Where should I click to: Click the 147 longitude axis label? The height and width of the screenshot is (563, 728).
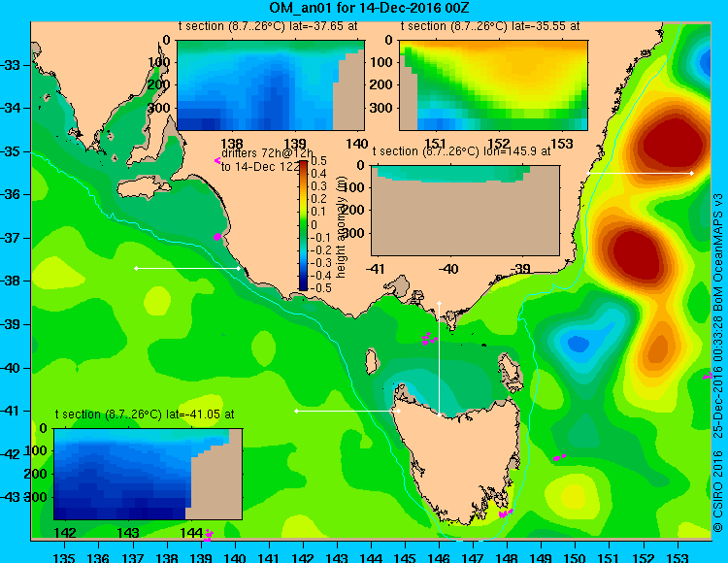coord(473,558)
